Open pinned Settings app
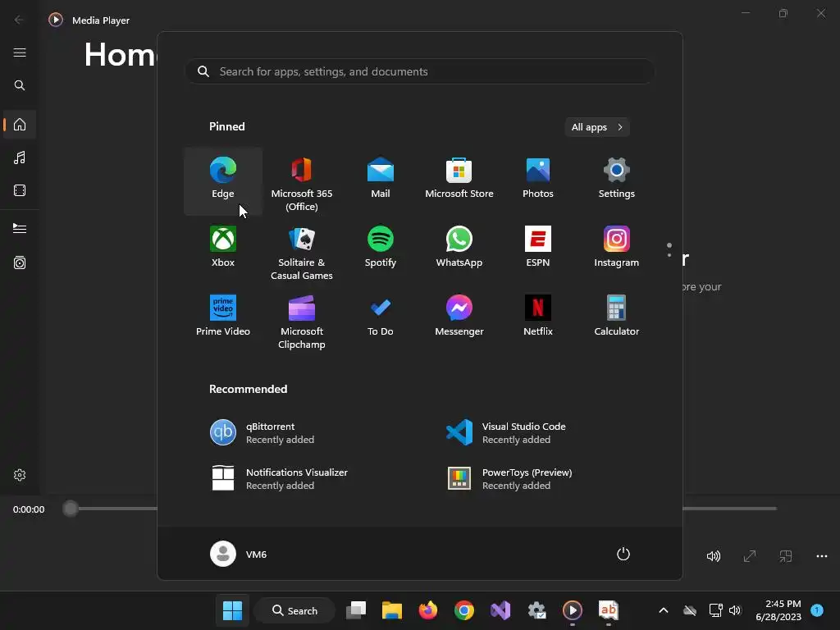This screenshot has height=630, width=840. (x=617, y=181)
